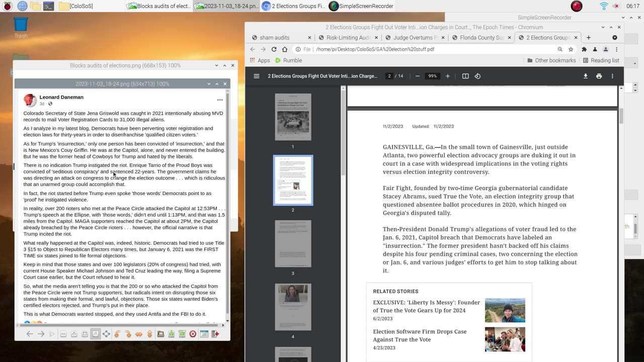Open the Raspberry Pi main menu
This screenshot has width=644, height=362.
pos(8,6)
